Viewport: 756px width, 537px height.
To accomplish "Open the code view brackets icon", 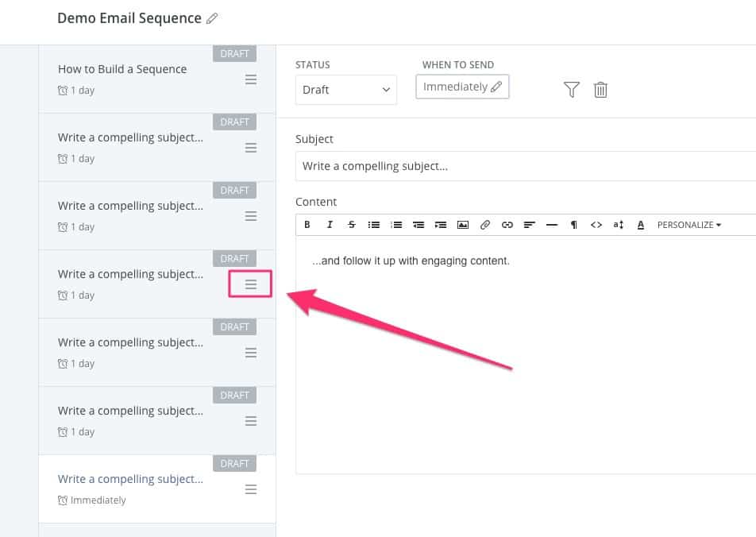I will [596, 225].
